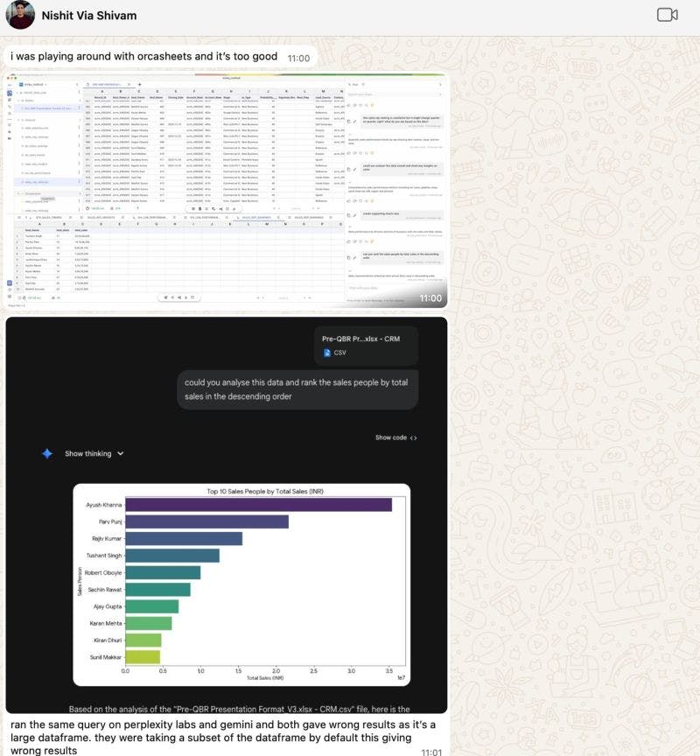Expand the 'Show thinking' dropdown
This screenshot has height=756, width=700.
(x=94, y=454)
